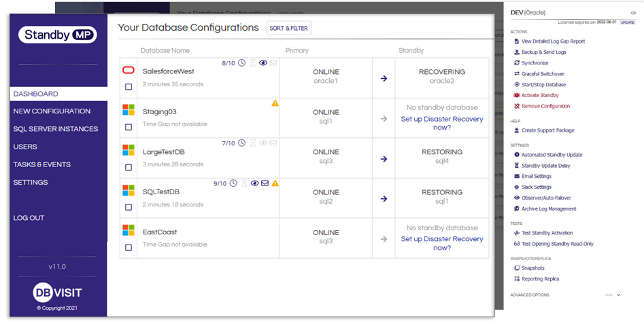This screenshot has height=326, width=644.
Task: Click the warning triangle on Staging03 row
Action: 275,103
